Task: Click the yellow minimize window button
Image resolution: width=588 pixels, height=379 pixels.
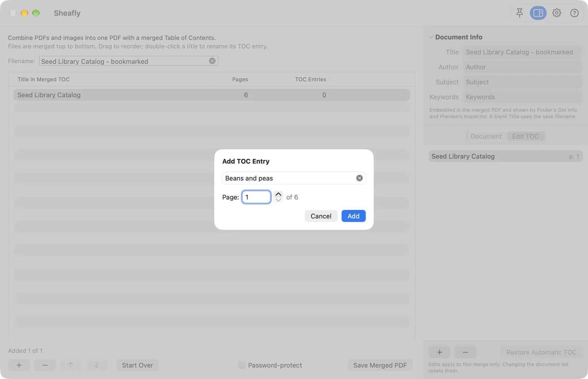Action: (24, 13)
